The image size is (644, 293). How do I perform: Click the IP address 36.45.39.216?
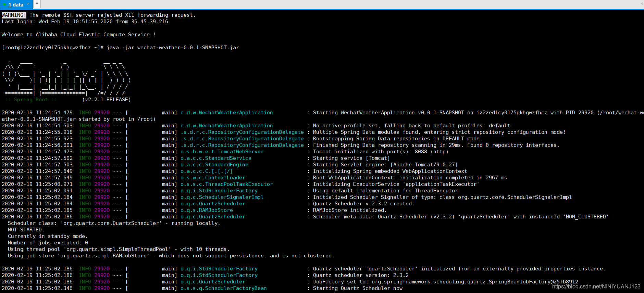point(150,22)
